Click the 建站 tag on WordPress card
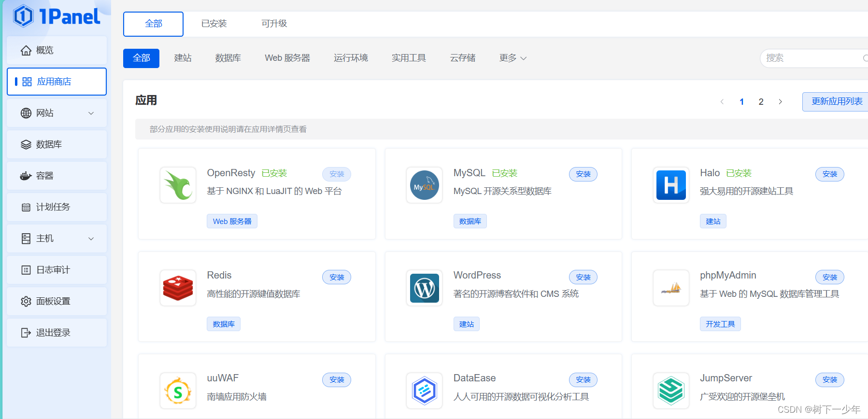The height and width of the screenshot is (419, 868). click(x=466, y=324)
